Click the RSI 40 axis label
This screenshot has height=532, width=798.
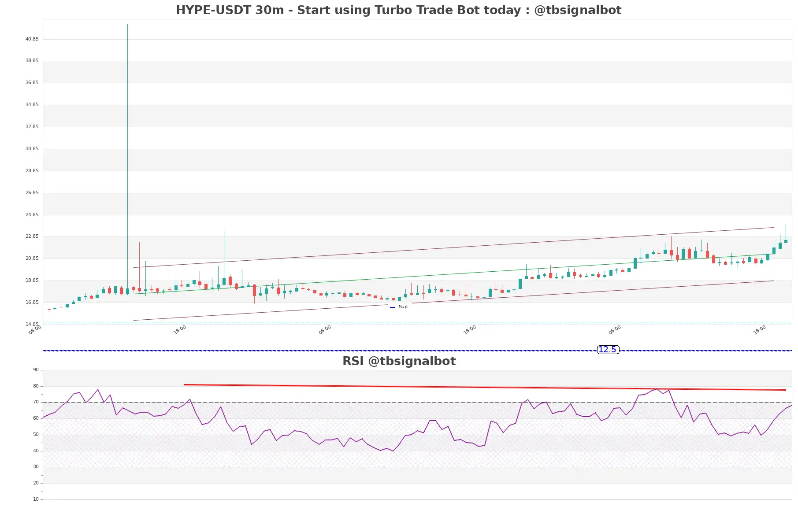tap(36, 451)
